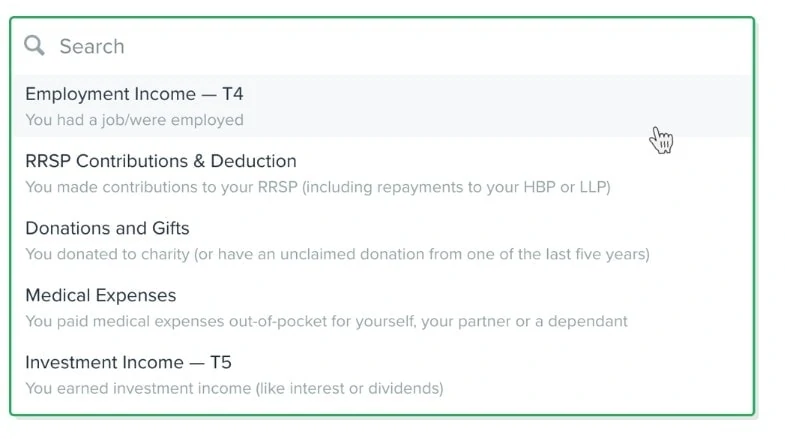Click the out-of-pocket medical expenses description
Screen dimensions: 785x439
point(326,321)
